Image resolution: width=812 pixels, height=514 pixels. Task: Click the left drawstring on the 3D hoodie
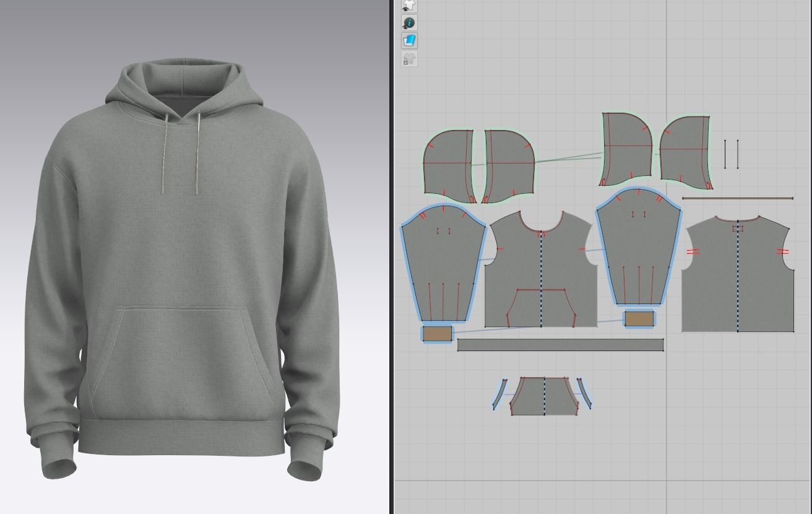(165, 154)
